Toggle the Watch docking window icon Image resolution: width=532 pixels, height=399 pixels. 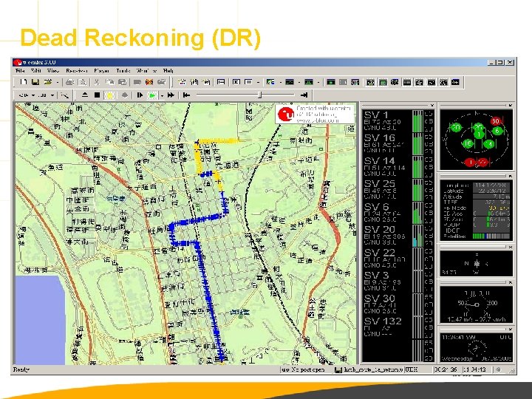[x=444, y=82]
